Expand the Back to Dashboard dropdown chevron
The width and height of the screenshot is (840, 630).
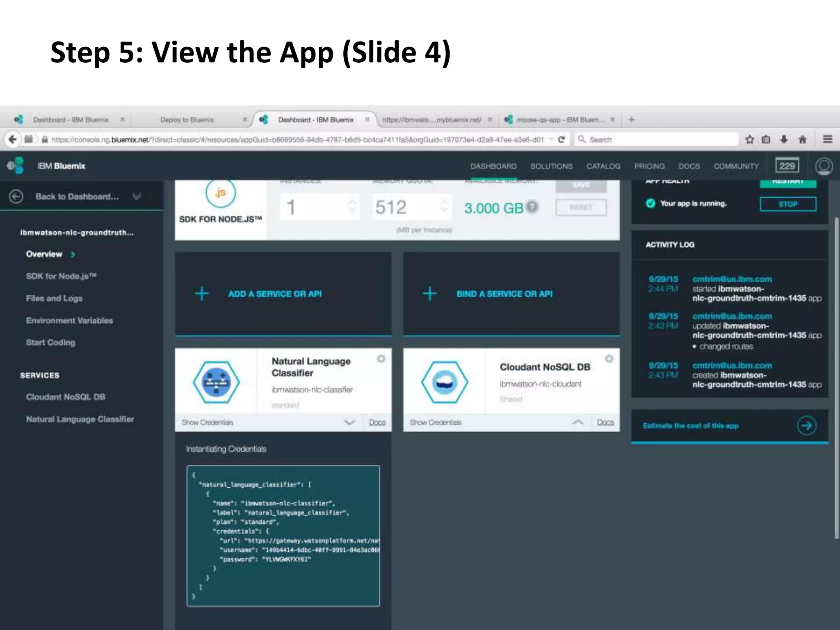[137, 196]
